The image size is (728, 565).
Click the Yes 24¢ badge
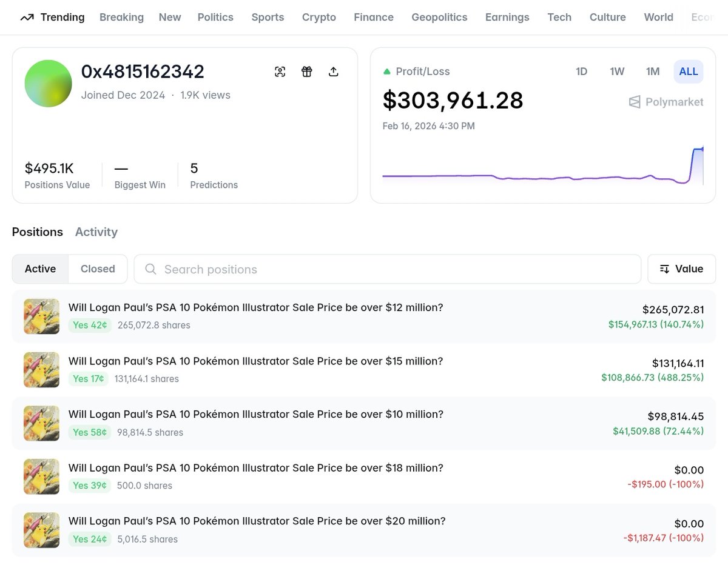coord(90,539)
